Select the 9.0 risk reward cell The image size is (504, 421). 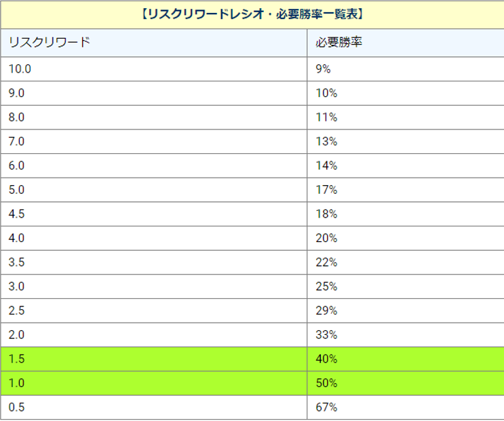(18, 93)
